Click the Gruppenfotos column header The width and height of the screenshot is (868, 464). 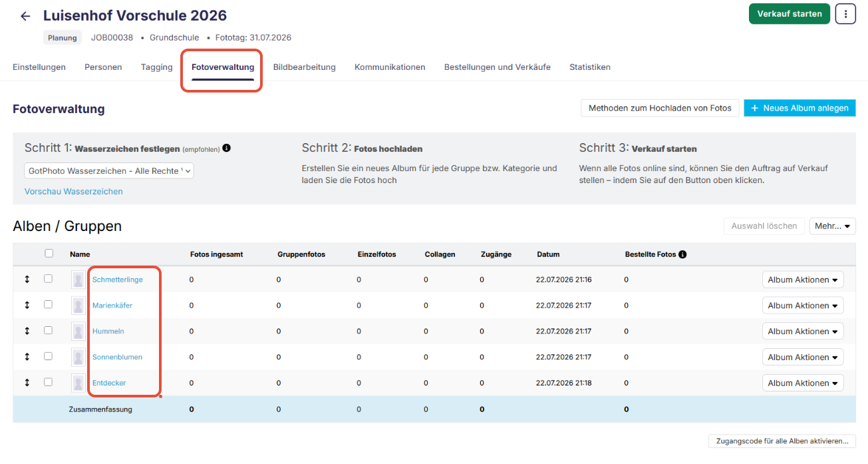pyautogui.click(x=301, y=254)
